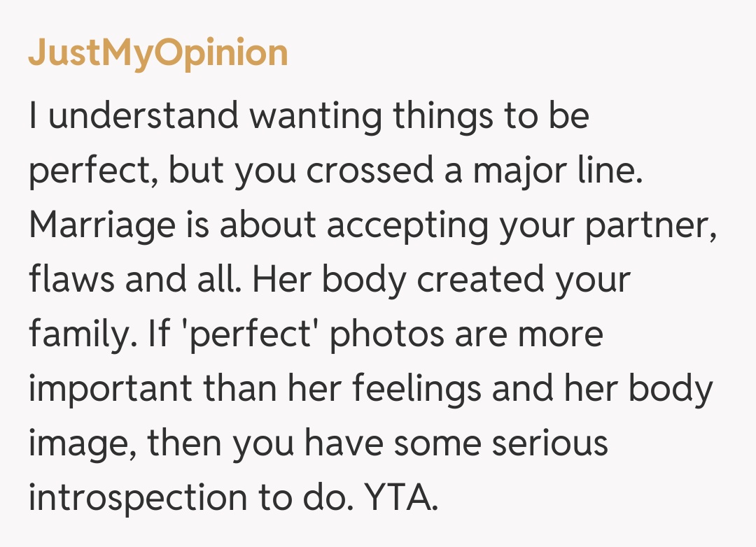This screenshot has height=547, width=756.
Task: Click the word 'understand' in the first line
Action: point(144,116)
